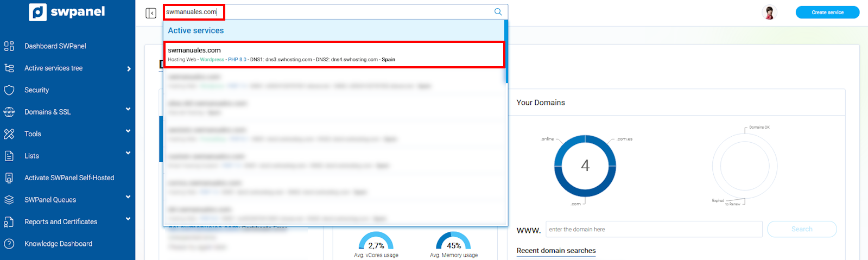Click the Activate SWPanel Self-Hosted icon
Screen dimensions: 868x260
[x=9, y=178]
